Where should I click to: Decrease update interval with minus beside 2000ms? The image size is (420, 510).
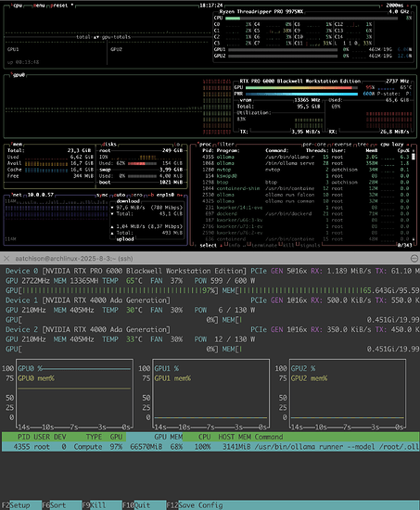click(x=382, y=6)
